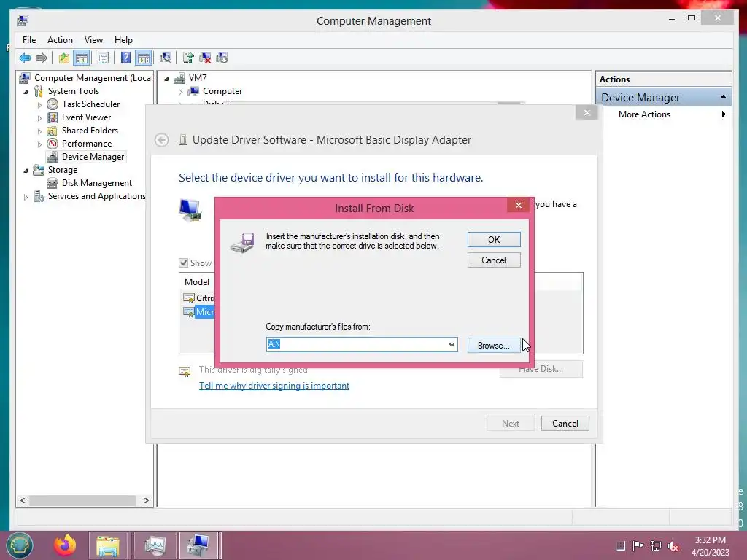
Task: Collapse the Storage tree node
Action: (26, 171)
